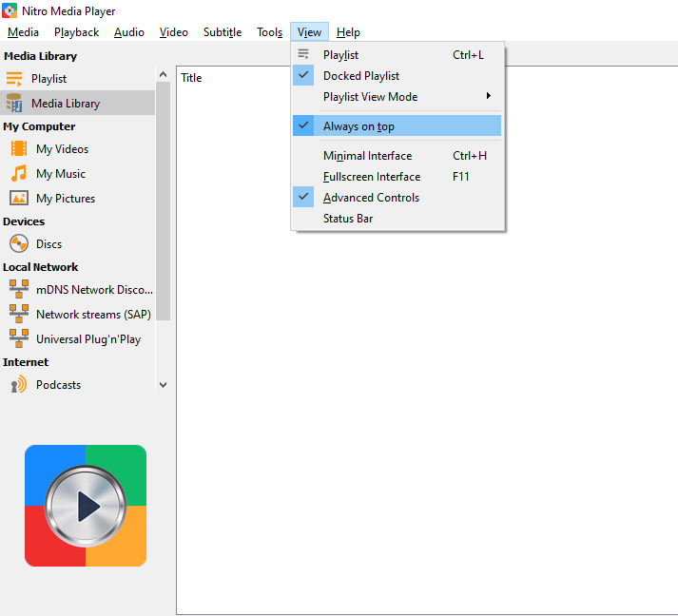The height and width of the screenshot is (616, 678).
Task: Choose Playlist Ctrl+L menu entry
Action: pos(397,54)
